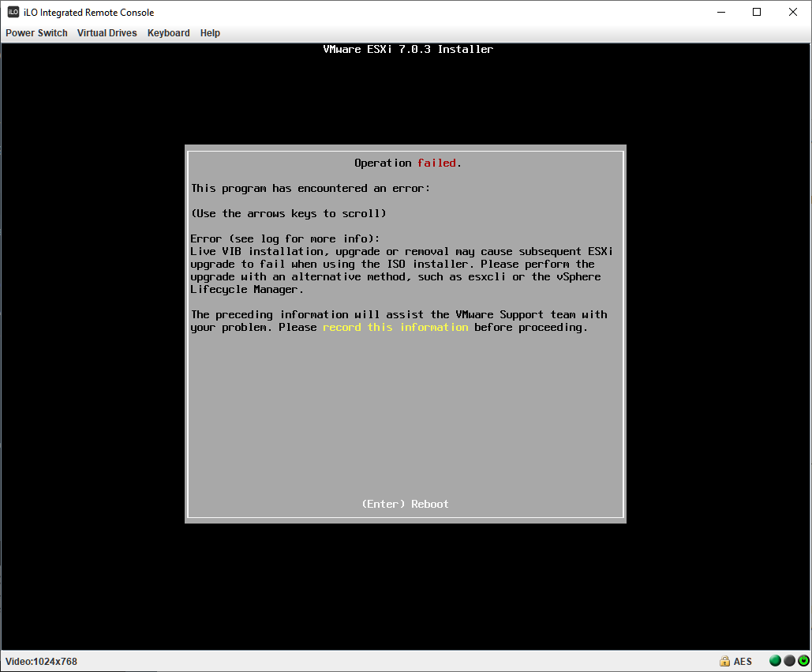Click 'Error (see log for more info):' line
This screenshot has width=812, height=672.
point(285,238)
